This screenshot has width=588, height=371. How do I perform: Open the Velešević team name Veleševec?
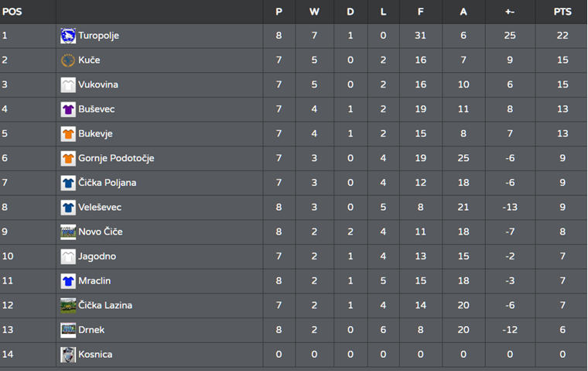[100, 208]
